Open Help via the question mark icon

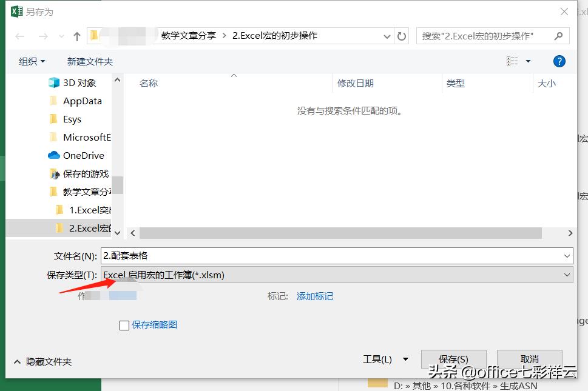click(x=558, y=61)
